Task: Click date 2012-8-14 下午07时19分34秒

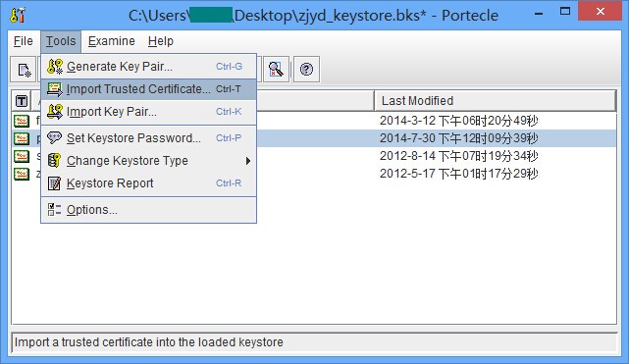Action: [x=459, y=156]
